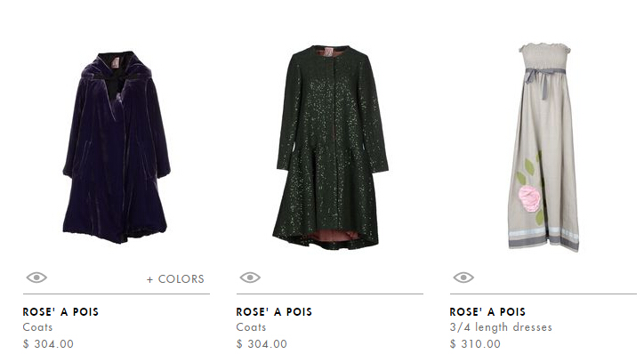Click the $ 310.00 dress price
Image resolution: width=644 pixels, height=354 pixels.
click(476, 343)
